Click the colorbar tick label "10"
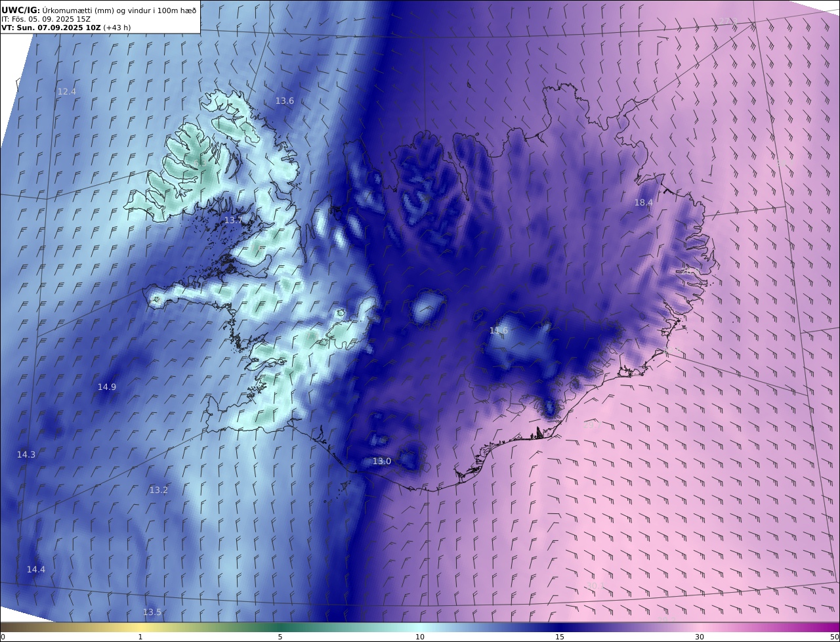Image resolution: width=840 pixels, height=642 pixels. tap(420, 637)
